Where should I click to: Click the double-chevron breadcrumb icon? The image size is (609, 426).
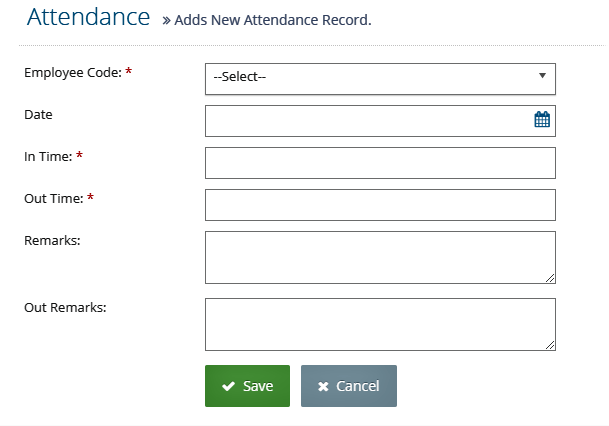click(166, 21)
